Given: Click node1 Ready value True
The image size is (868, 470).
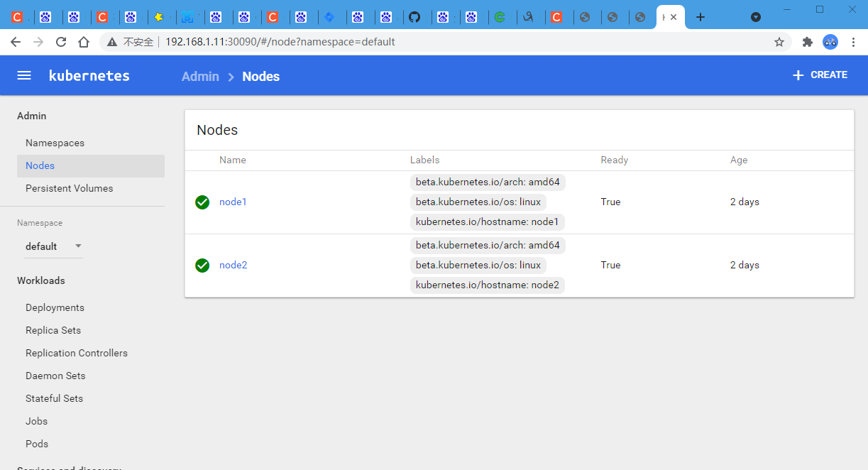Looking at the screenshot, I should pos(610,202).
